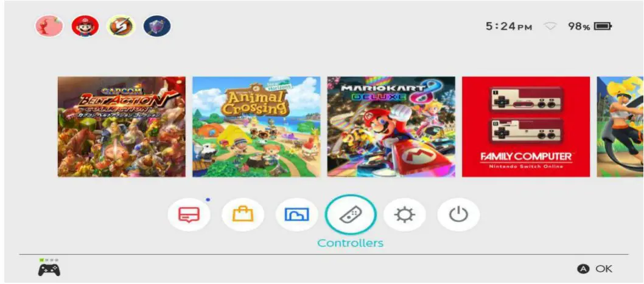644x284 pixels.
Task: Click the A OK button prompt
Action: pos(595,269)
